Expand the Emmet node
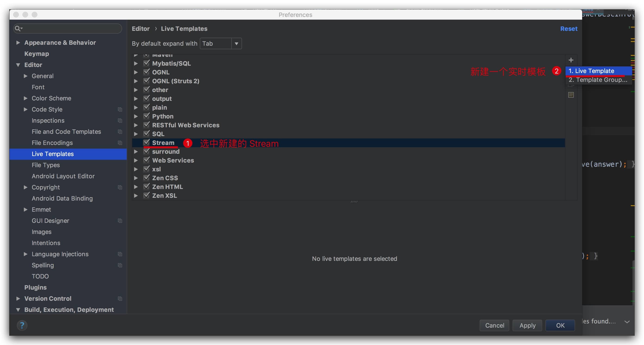 tap(25, 210)
